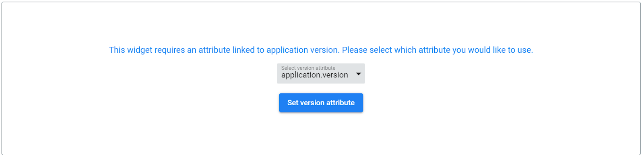Show attribute options using the down arrow
The height and width of the screenshot is (158, 644).
358,74
